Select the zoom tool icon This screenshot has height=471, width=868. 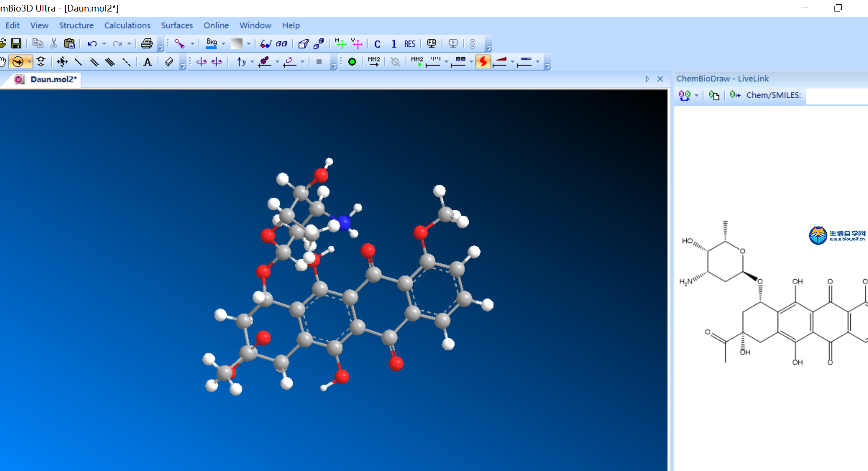[41, 61]
